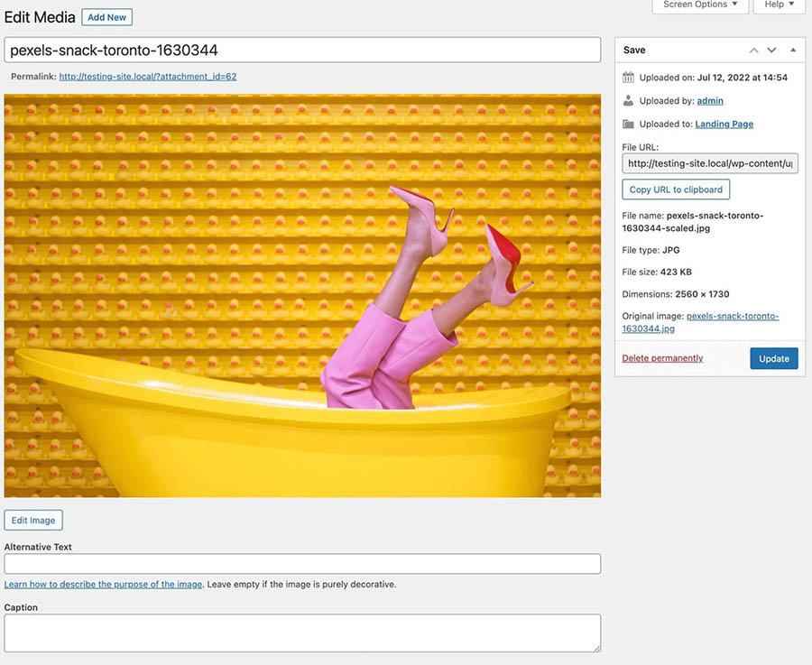The width and height of the screenshot is (812, 665).
Task: Collapse the Save panel with the triangle toggle
Action: (x=793, y=51)
